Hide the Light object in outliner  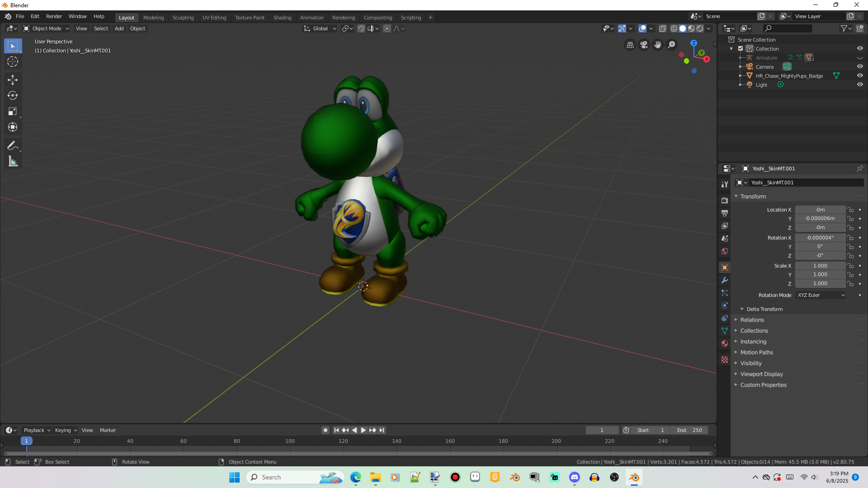click(x=860, y=84)
